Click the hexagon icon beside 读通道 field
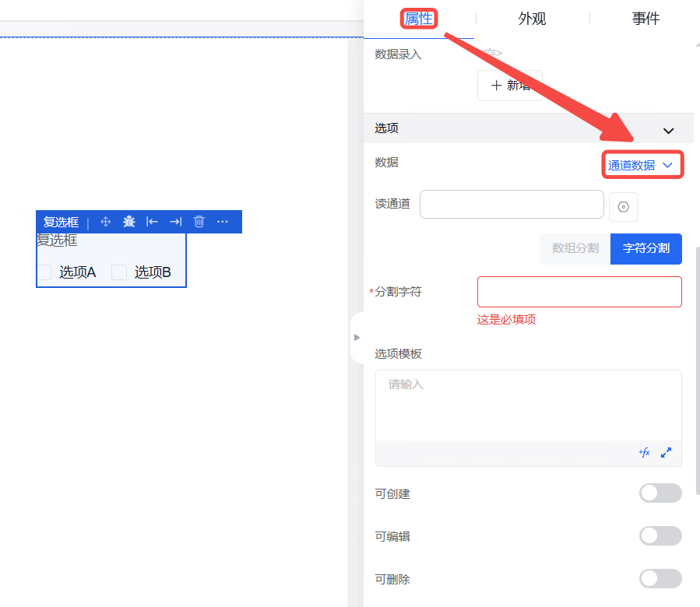This screenshot has width=700, height=607. (x=624, y=207)
